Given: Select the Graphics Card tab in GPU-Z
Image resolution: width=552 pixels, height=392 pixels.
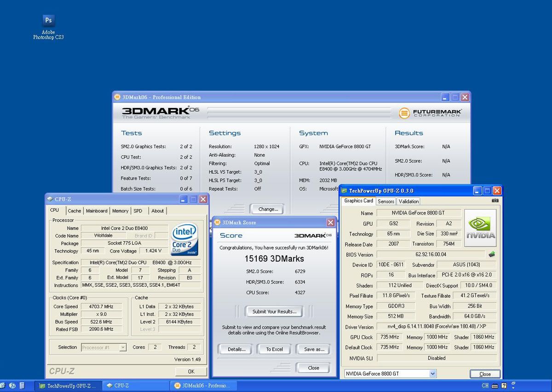Looking at the screenshot, I should (359, 201).
